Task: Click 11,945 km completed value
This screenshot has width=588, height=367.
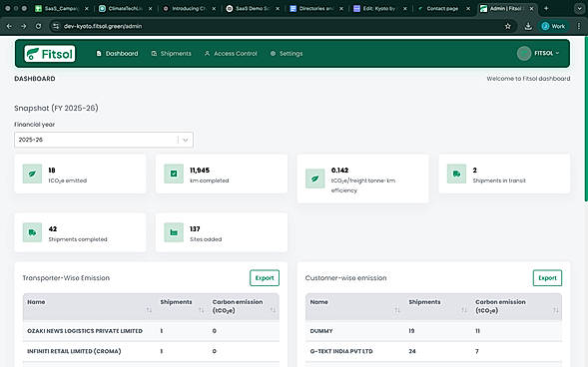Action: click(x=200, y=171)
